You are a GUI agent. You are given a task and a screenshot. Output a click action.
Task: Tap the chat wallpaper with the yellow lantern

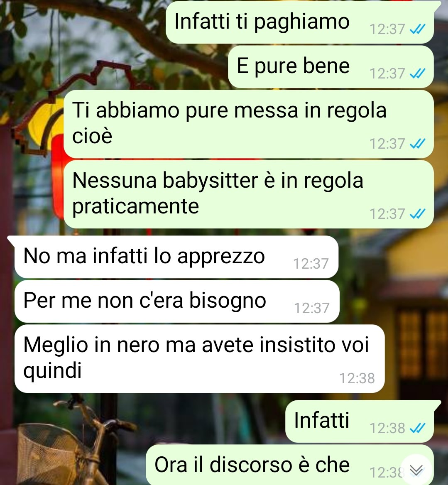pyautogui.click(x=43, y=124)
